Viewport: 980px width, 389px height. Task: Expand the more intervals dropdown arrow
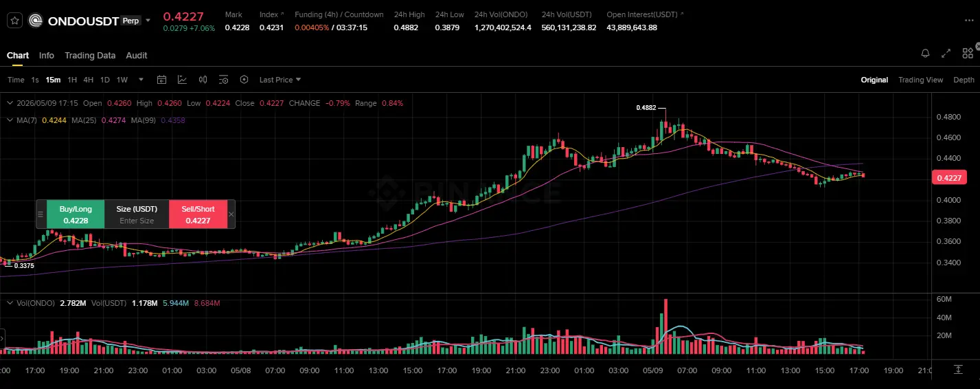click(141, 80)
